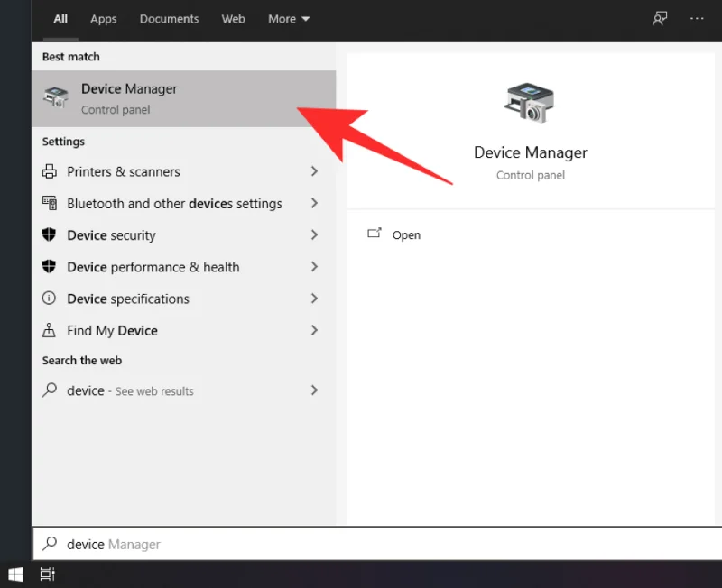This screenshot has width=722, height=588.
Task: Open the three-dot options menu
Action: coord(697,19)
